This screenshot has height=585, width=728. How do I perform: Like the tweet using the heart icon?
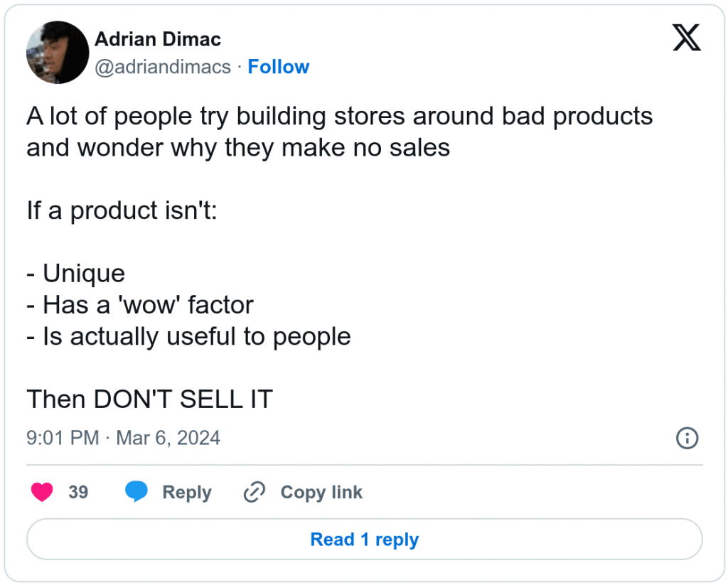[42, 492]
